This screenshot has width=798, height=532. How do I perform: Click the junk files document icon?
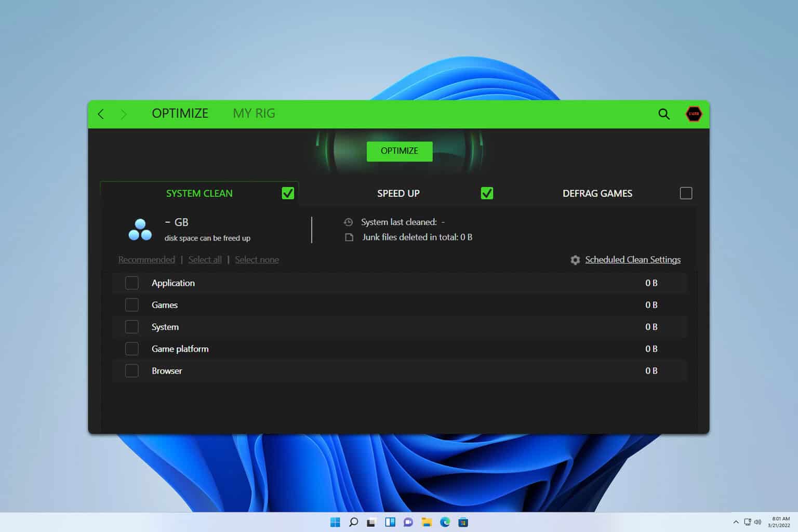click(x=349, y=237)
